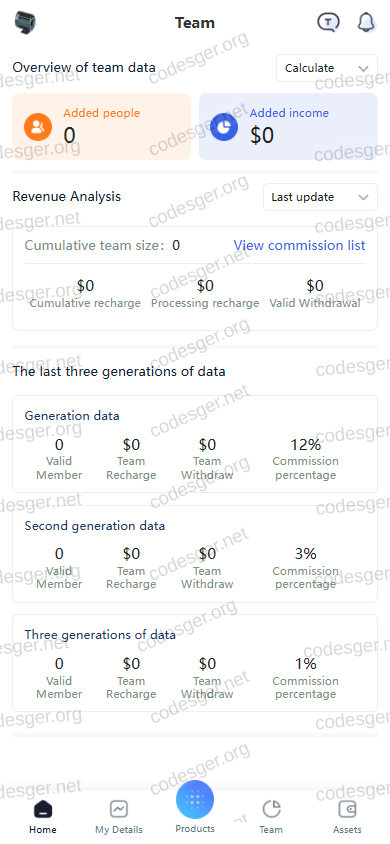Select the Added income card
Image resolution: width=390 pixels, height=844 pixels.
tap(288, 126)
